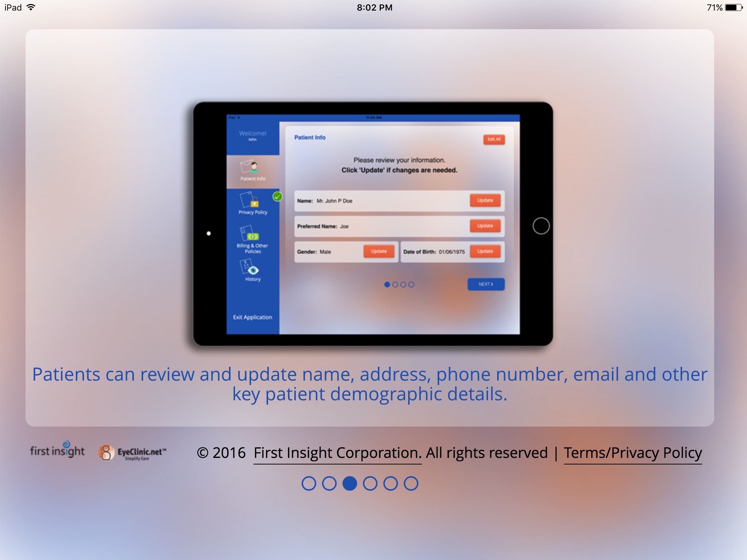Select the EyeClinic.net logo icon
The width and height of the screenshot is (747, 560).
click(x=106, y=452)
